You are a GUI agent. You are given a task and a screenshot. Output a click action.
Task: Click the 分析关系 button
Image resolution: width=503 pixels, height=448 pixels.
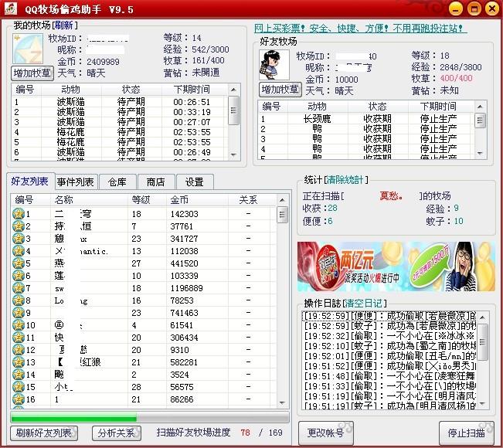(x=116, y=433)
